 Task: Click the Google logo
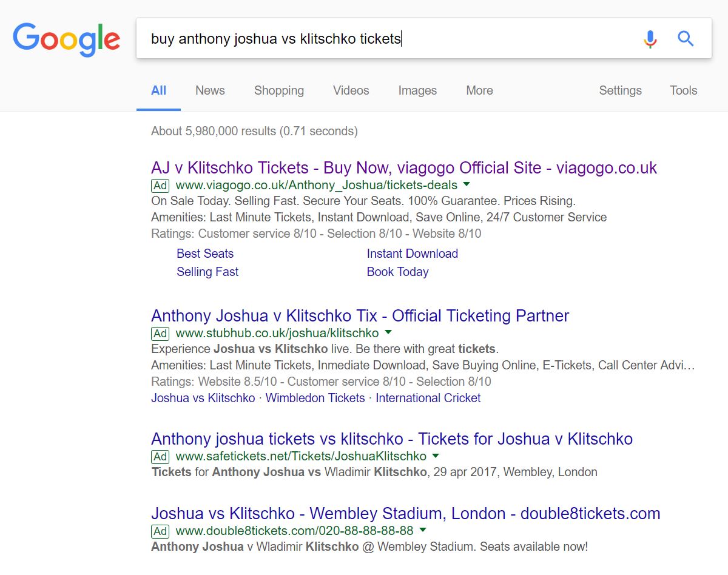coord(67,39)
